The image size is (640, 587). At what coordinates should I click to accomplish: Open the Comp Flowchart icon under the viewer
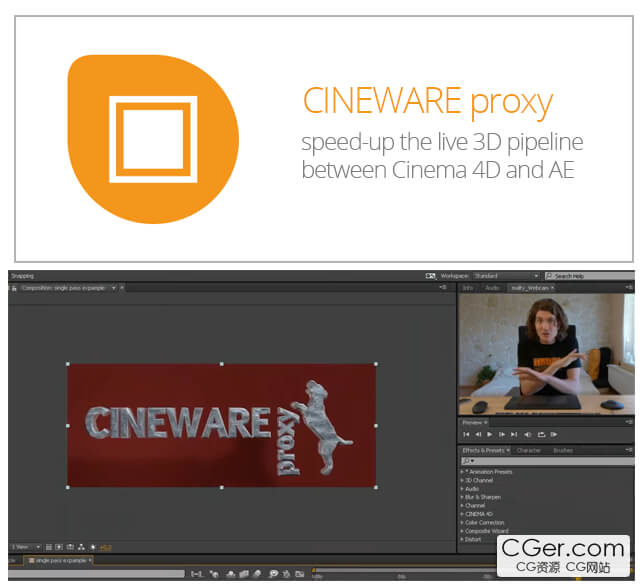tap(81, 547)
